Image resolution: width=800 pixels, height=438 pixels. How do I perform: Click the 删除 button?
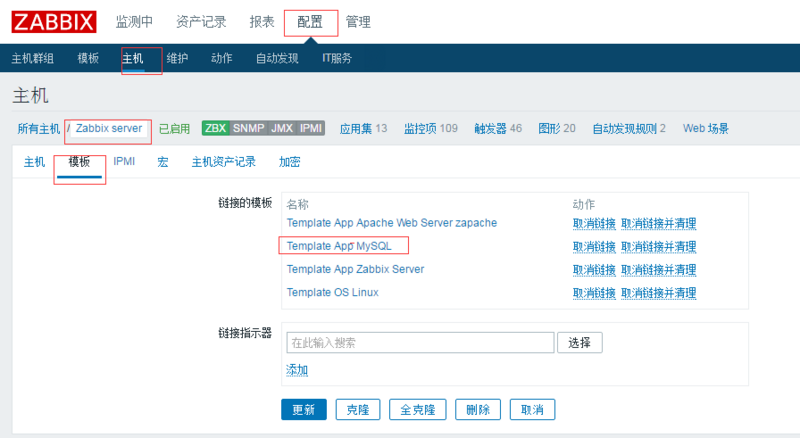click(478, 409)
